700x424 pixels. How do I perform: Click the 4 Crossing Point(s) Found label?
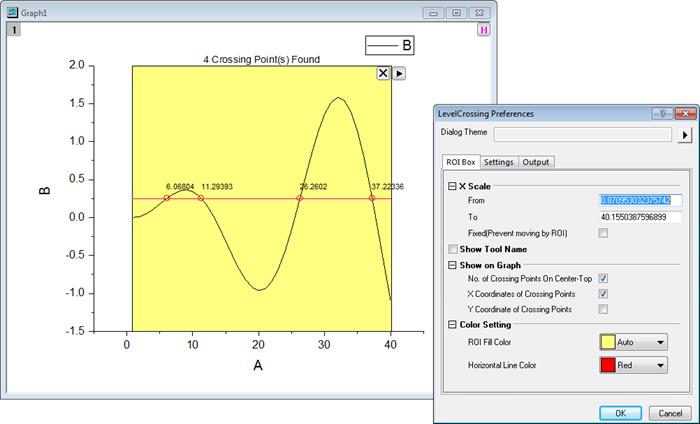tap(262, 59)
